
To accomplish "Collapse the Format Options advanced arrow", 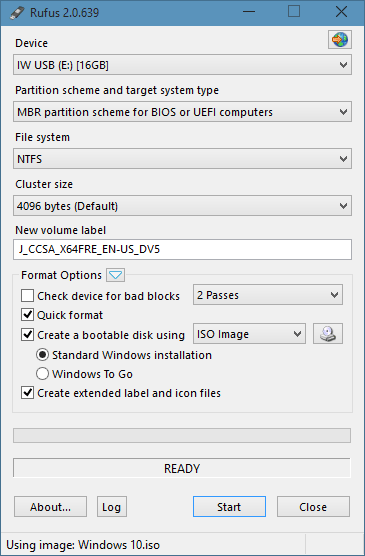I will (x=115, y=275).
